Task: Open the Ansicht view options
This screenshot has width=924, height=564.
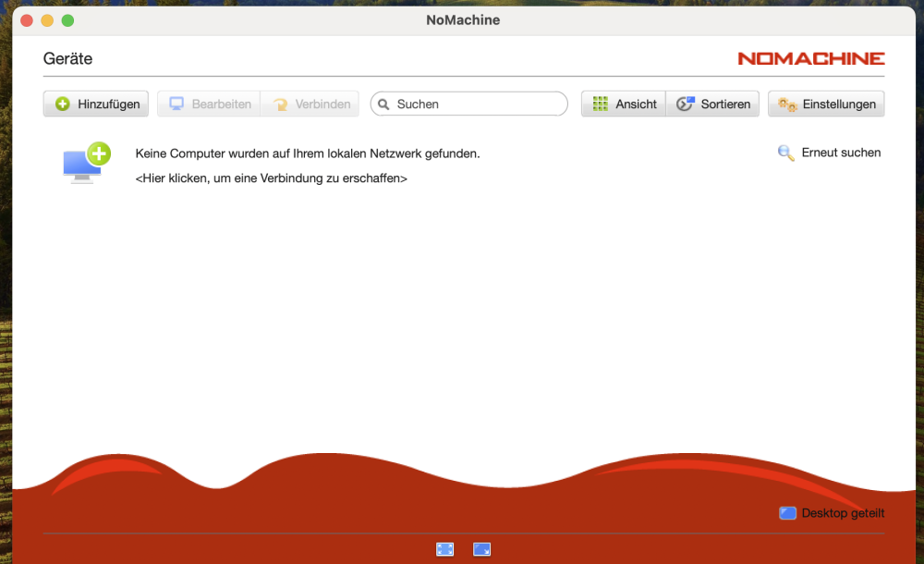Action: [624, 104]
